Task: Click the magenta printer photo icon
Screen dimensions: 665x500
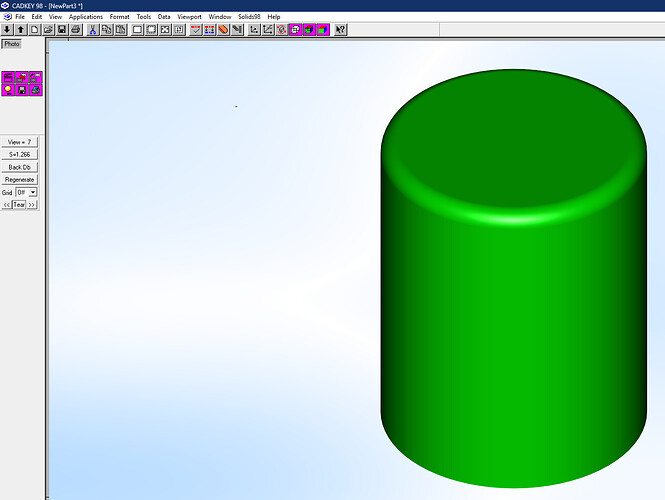Action: pyautogui.click(x=36, y=90)
